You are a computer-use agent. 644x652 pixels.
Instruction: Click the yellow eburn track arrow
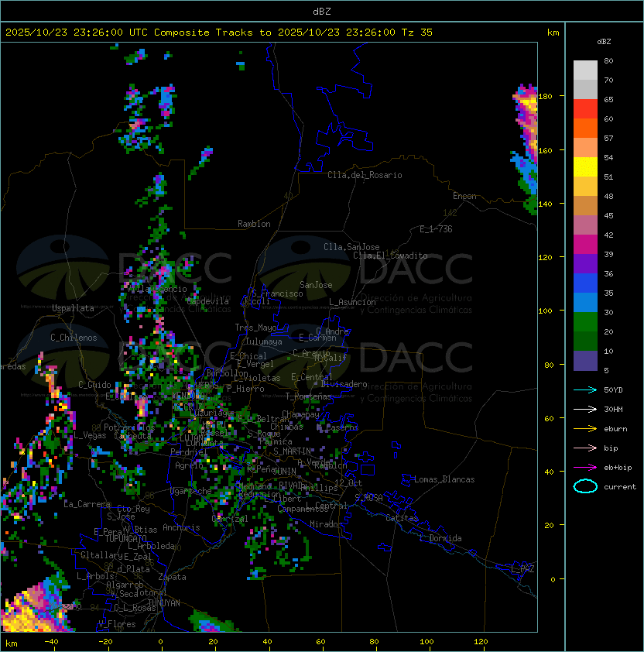click(585, 429)
